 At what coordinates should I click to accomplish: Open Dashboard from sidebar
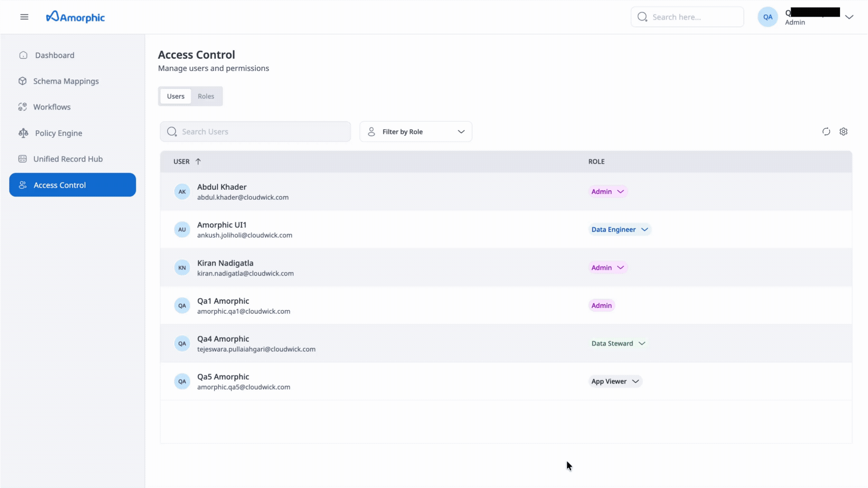pos(54,55)
